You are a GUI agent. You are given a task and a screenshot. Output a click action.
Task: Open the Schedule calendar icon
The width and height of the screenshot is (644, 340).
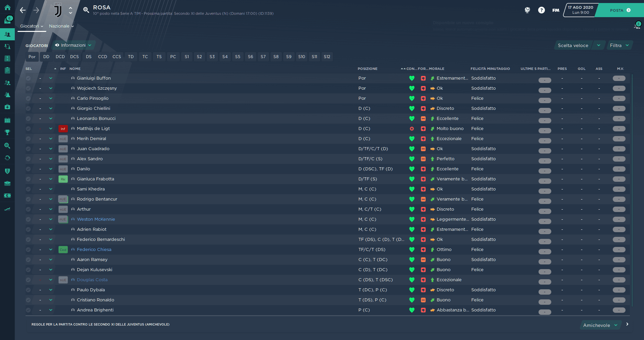point(7,120)
